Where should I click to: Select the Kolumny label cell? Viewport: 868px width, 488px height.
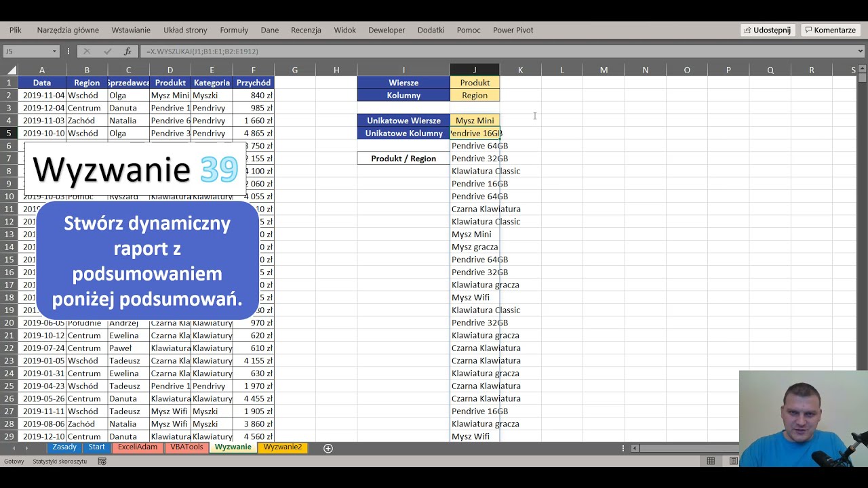(x=403, y=96)
